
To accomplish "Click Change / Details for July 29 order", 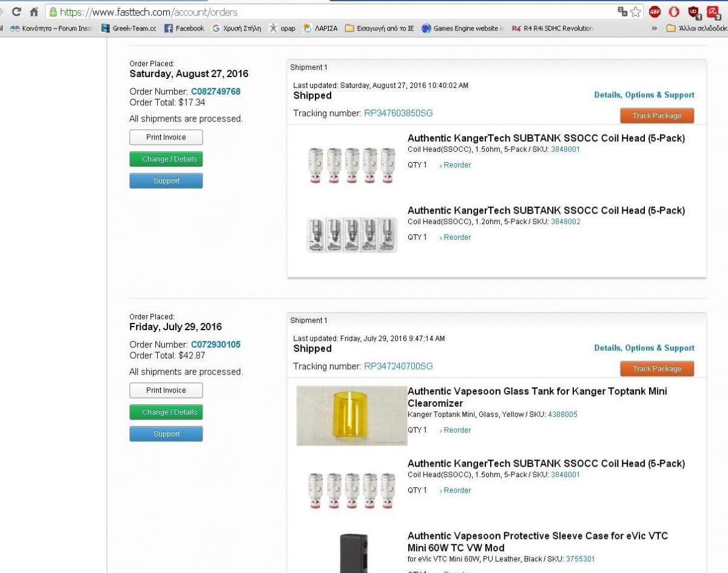I will [166, 412].
